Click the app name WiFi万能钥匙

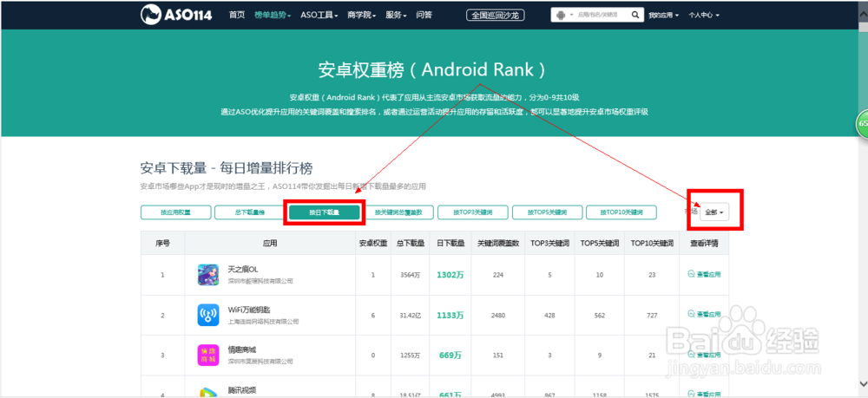pos(250,310)
